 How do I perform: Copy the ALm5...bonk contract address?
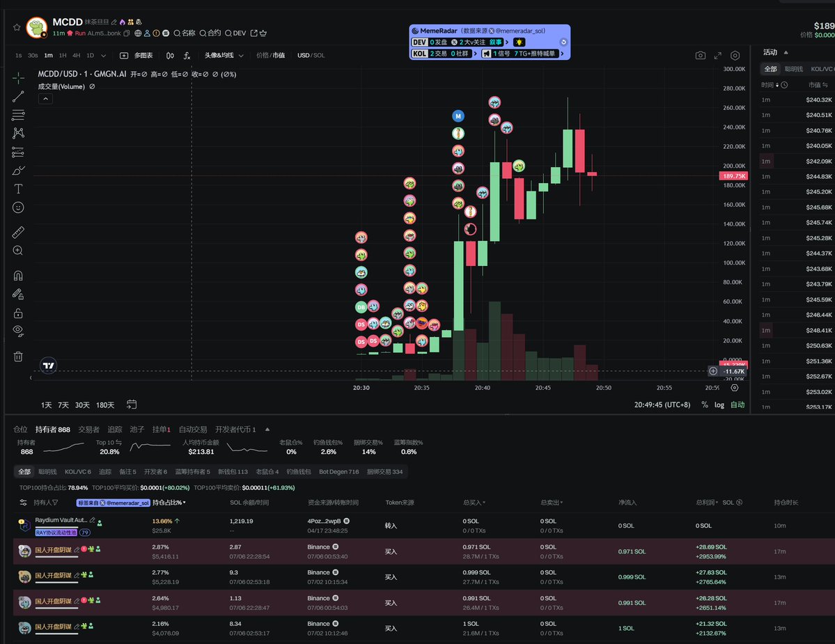[x=127, y=33]
